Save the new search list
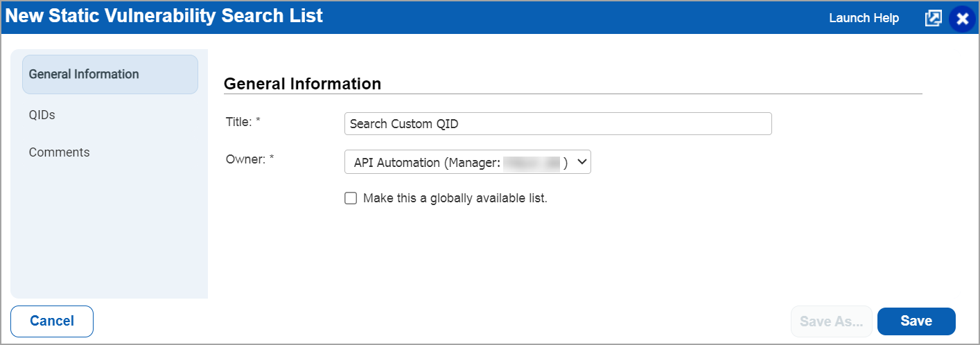This screenshot has height=345, width=980. 916,321
